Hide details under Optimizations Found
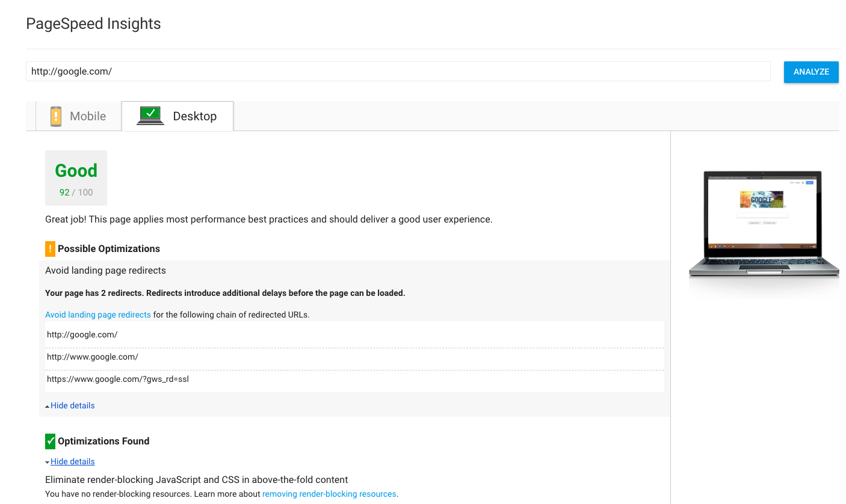Viewport: 846px width, 504px height. pyautogui.click(x=73, y=462)
